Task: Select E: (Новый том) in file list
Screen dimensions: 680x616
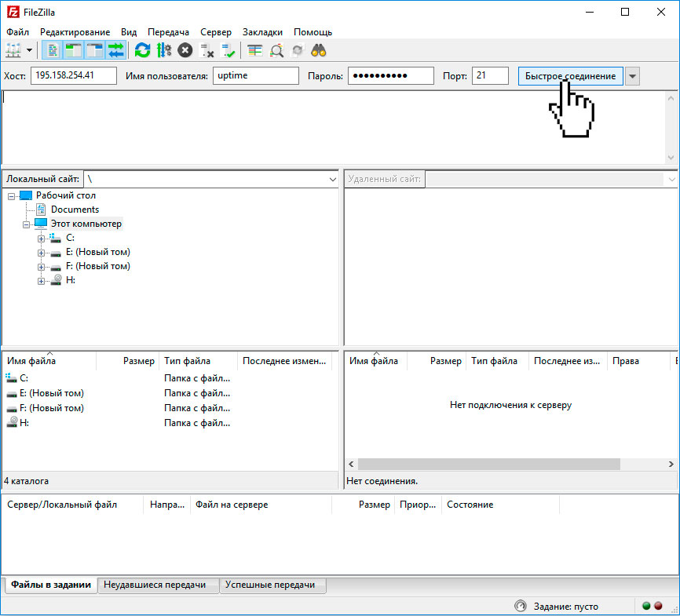Action: pos(52,393)
